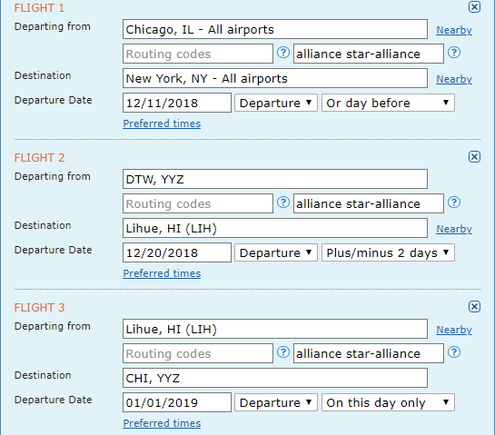Open Flight 2 Departure type dropdown
Screen dimensions: 495x435
(276, 253)
